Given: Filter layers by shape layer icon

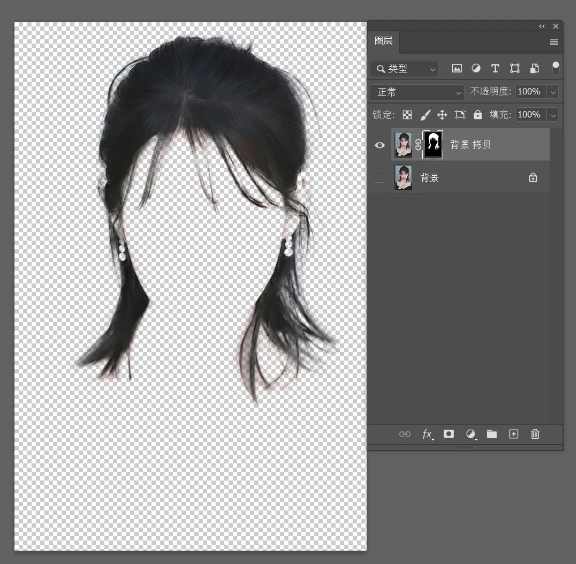Looking at the screenshot, I should tap(514, 68).
